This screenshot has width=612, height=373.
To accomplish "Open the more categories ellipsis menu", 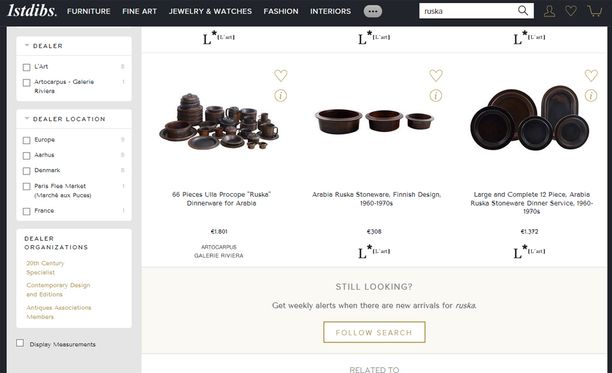I will [373, 11].
